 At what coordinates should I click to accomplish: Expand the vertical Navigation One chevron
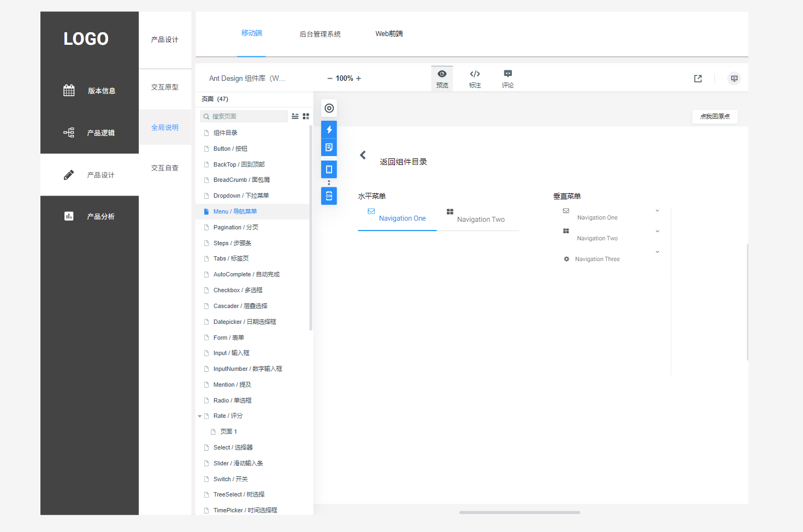(x=657, y=211)
